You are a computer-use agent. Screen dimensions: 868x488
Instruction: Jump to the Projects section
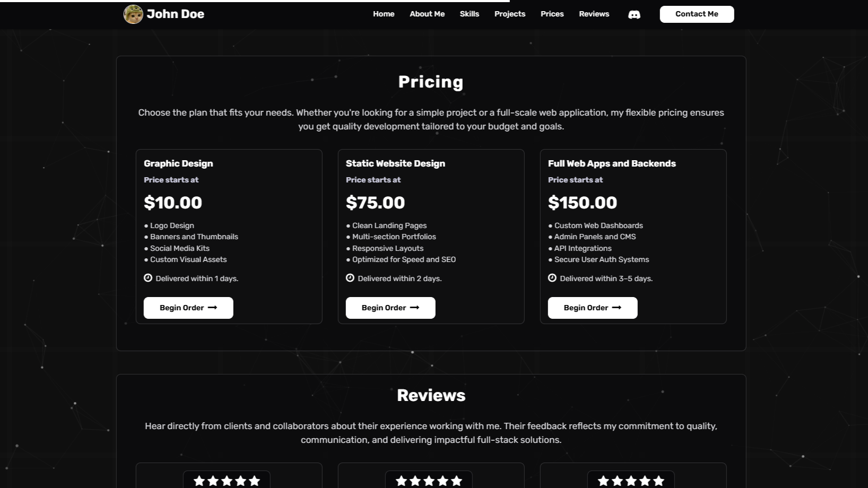point(510,14)
